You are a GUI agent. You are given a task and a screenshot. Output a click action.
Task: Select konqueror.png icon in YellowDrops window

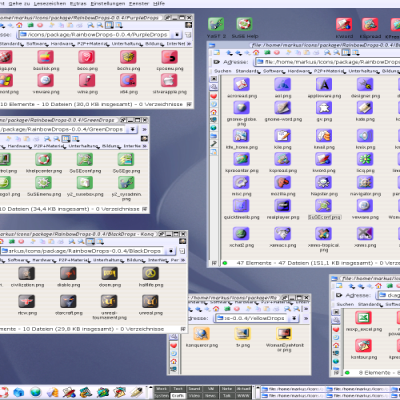click(x=202, y=334)
